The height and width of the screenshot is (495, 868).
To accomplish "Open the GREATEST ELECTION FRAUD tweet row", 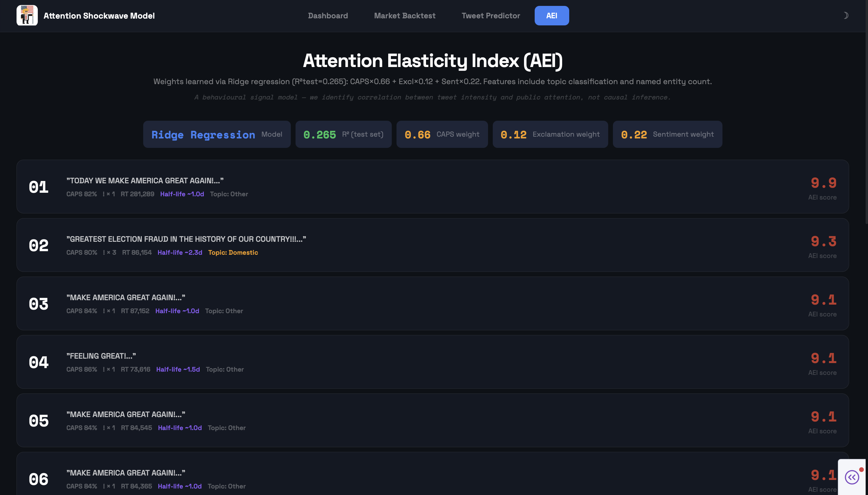I will 186,239.
